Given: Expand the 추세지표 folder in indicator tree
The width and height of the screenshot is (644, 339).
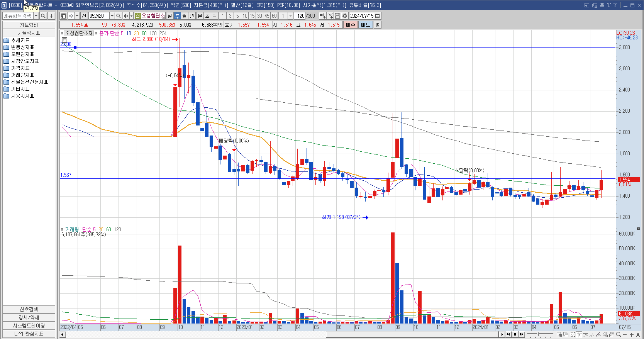Looking at the screenshot, I should 20,40.
